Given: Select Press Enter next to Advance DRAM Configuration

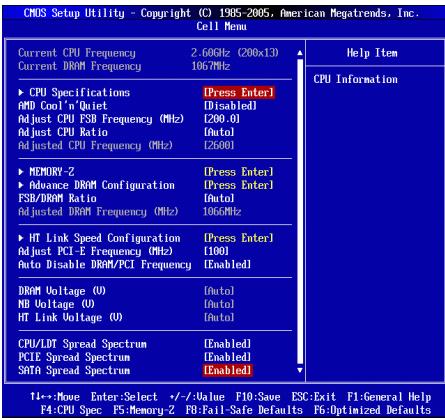Looking at the screenshot, I should pos(238,185).
